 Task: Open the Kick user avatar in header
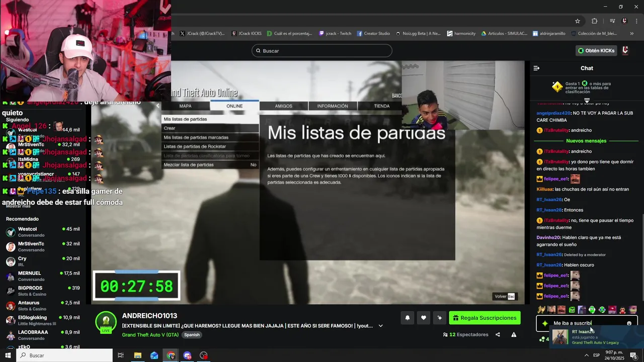[625, 50]
